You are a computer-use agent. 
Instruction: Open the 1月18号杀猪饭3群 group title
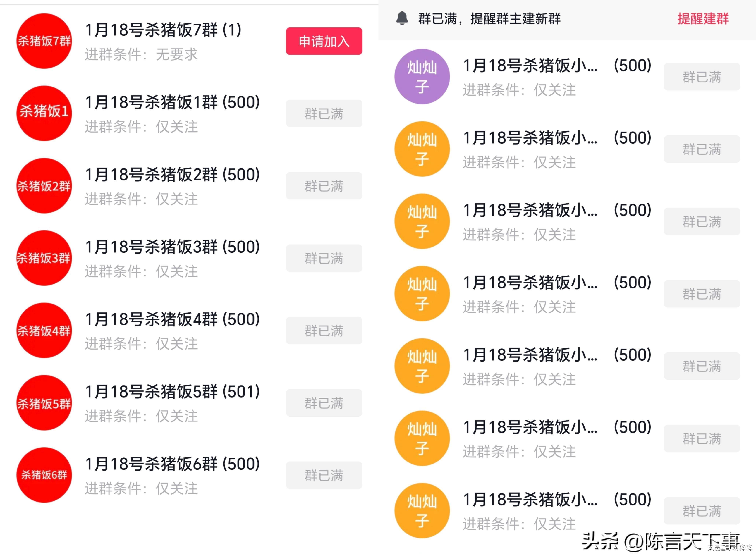172,247
